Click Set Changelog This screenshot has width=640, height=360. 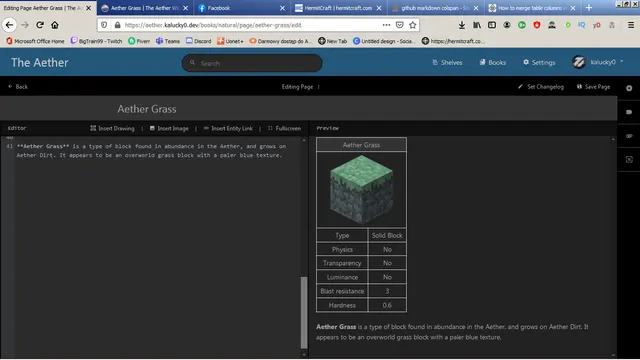541,87
